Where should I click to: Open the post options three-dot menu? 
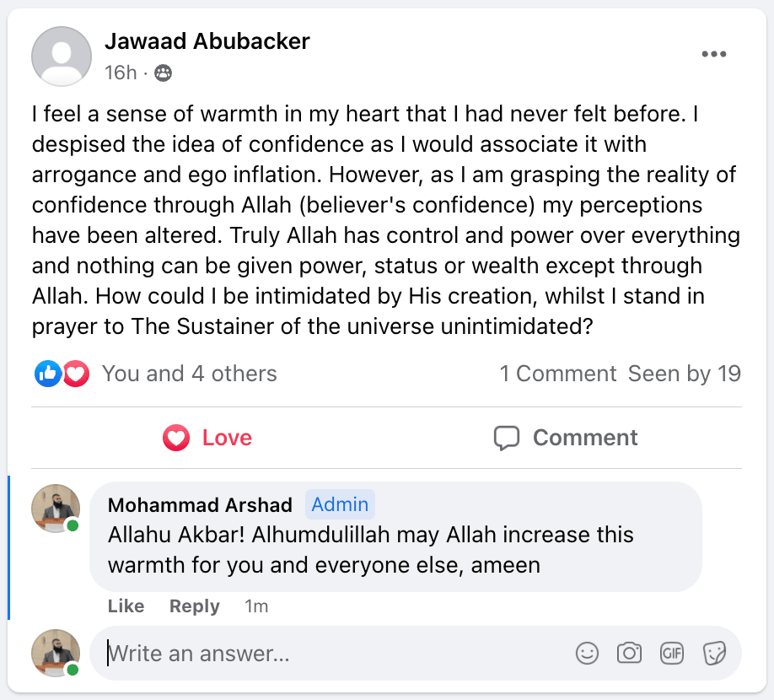[713, 55]
